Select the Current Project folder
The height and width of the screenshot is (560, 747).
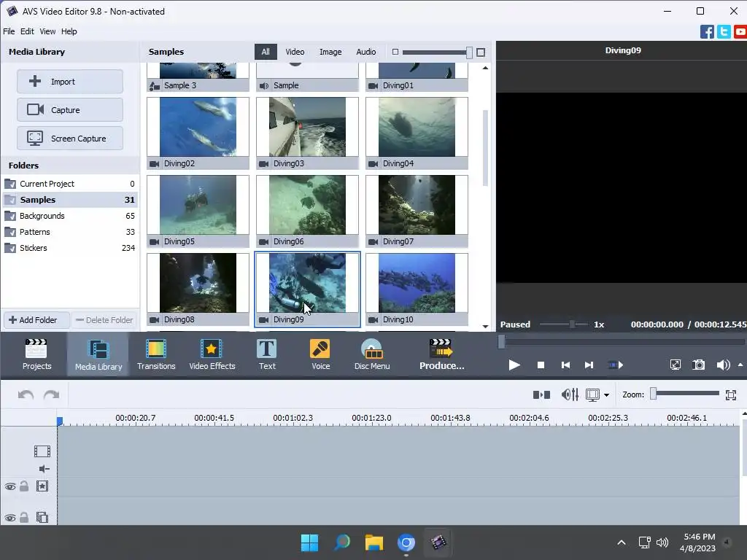(x=70, y=184)
